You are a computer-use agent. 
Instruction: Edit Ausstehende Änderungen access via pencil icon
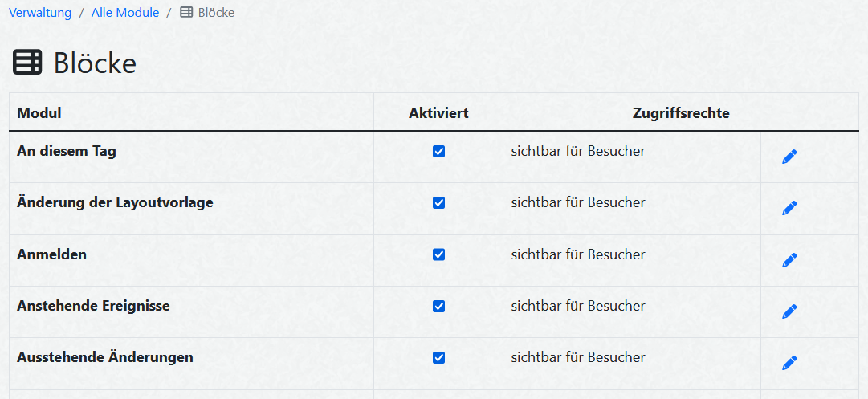(789, 363)
